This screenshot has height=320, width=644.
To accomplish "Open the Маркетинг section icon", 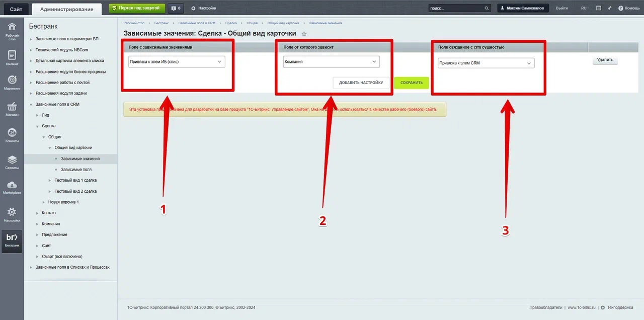I will point(12,81).
